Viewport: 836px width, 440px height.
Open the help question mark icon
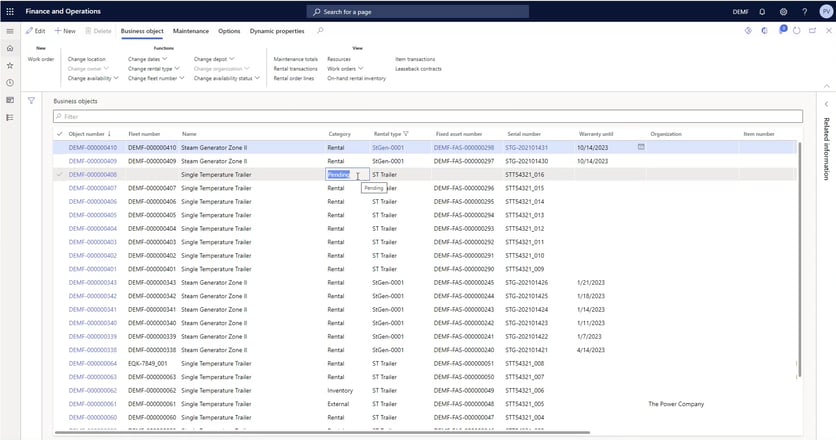pos(804,11)
